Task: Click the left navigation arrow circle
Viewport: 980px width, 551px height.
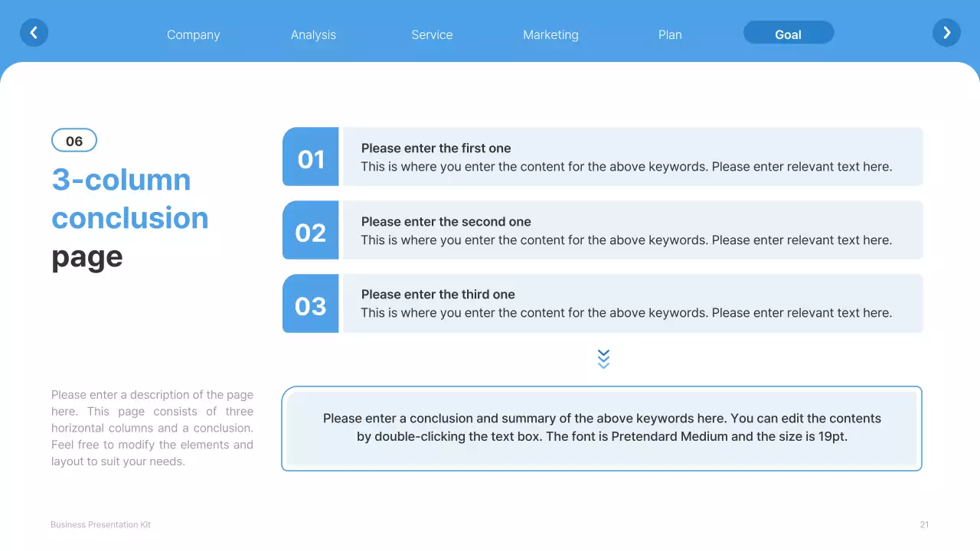Action: 34,33
